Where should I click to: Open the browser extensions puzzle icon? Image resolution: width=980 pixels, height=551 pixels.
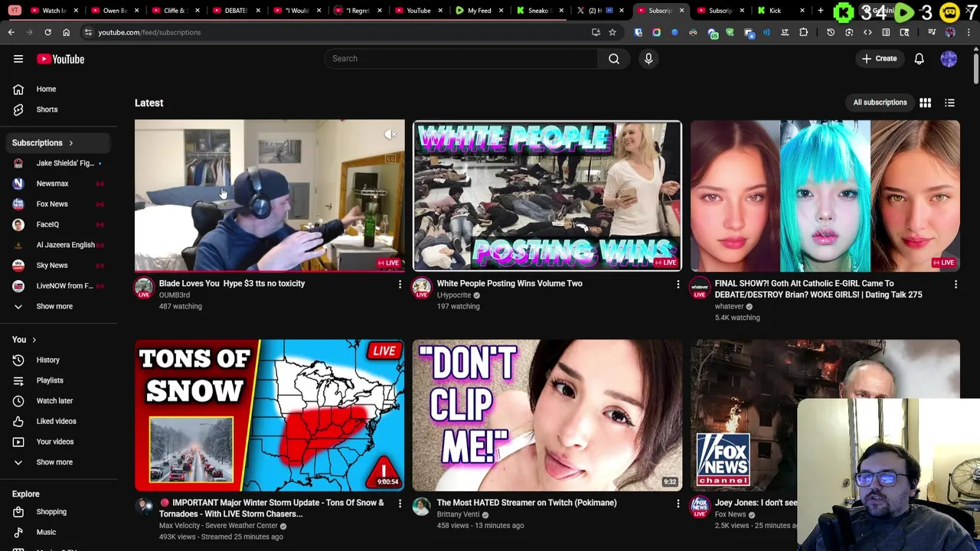(x=803, y=32)
